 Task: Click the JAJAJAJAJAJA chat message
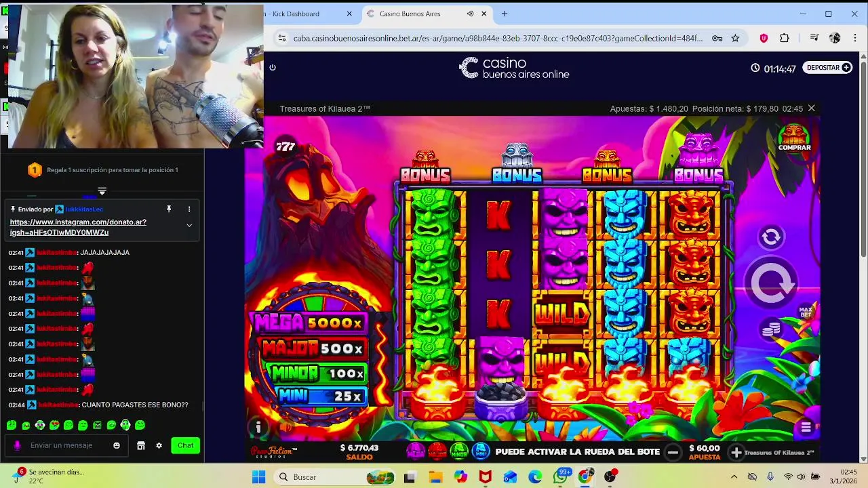[104, 252]
